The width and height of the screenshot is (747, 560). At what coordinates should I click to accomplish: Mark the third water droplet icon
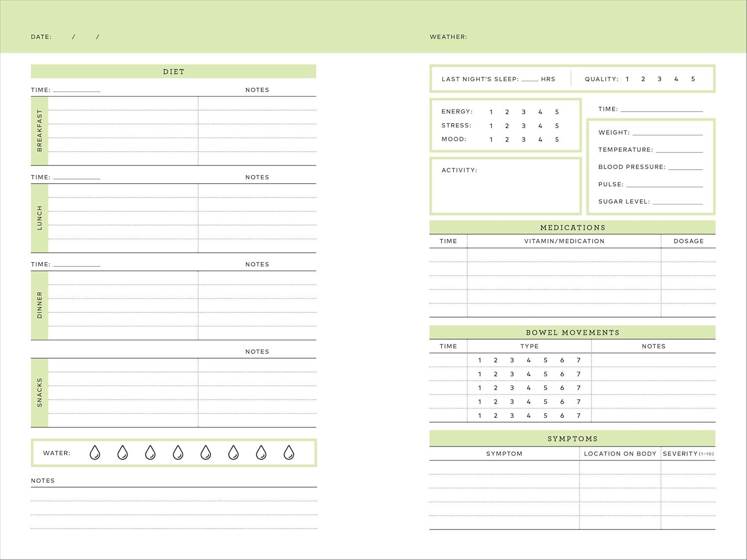click(x=150, y=452)
